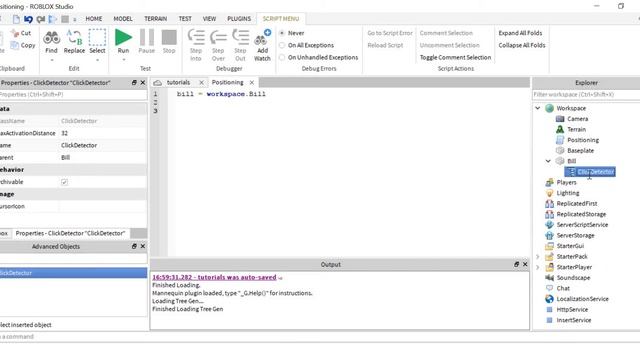Select On All Exceptions radio button
The image size is (640, 360).
282,45
